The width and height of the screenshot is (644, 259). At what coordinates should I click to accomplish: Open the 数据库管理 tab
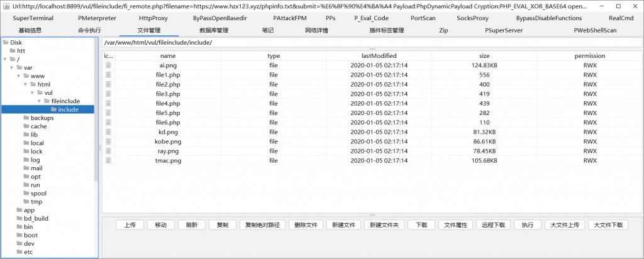coord(214,30)
